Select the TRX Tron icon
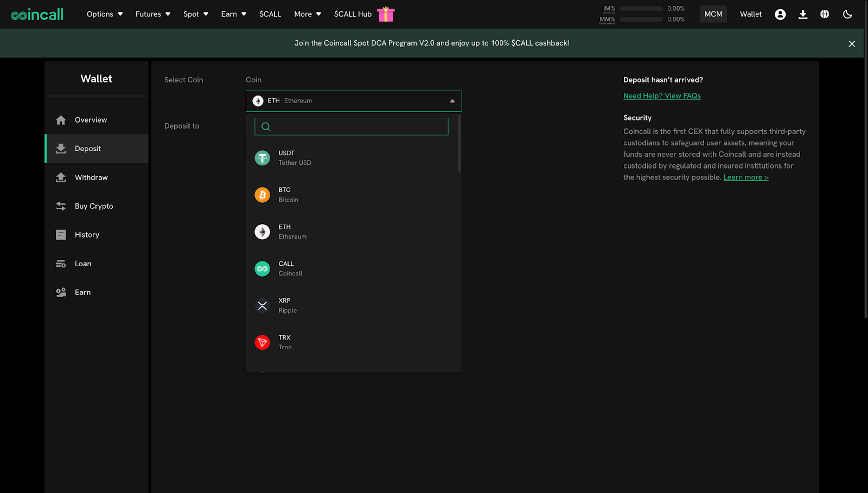This screenshot has width=868, height=493. pos(263,342)
